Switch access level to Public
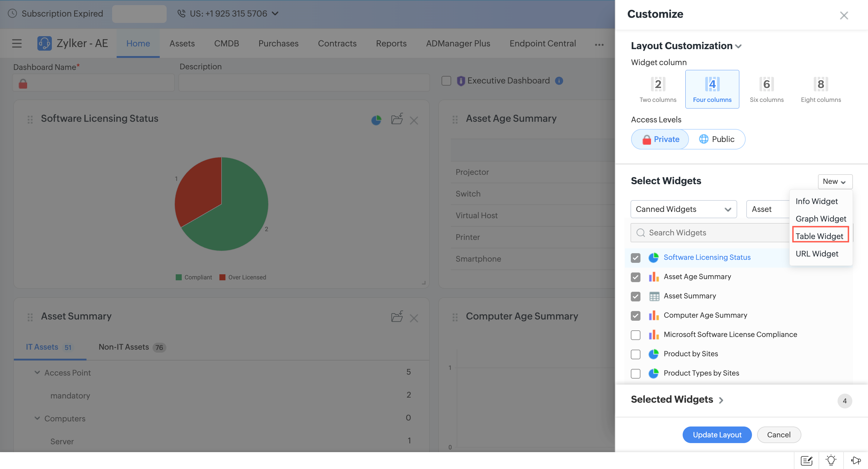The height and width of the screenshot is (469, 868). 716,139
